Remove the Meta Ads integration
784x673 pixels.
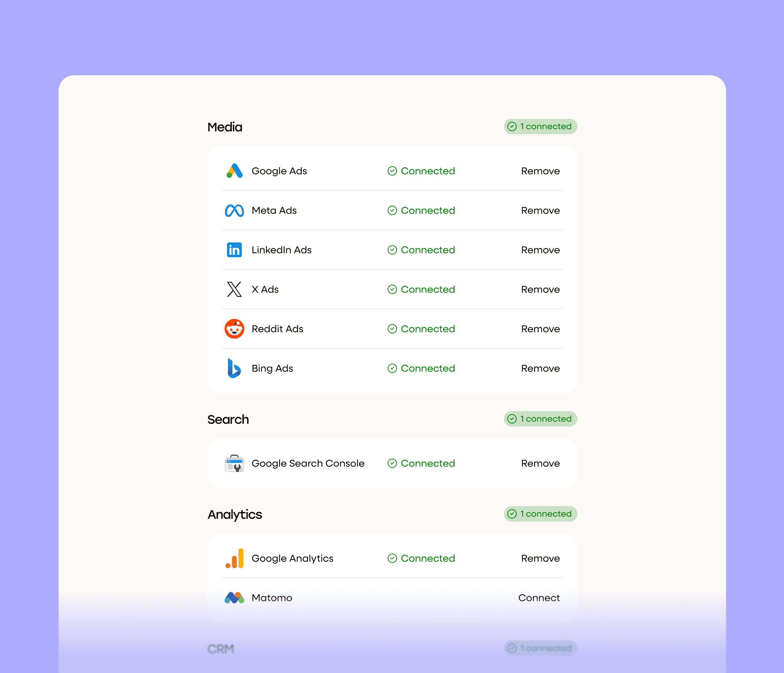(x=540, y=211)
